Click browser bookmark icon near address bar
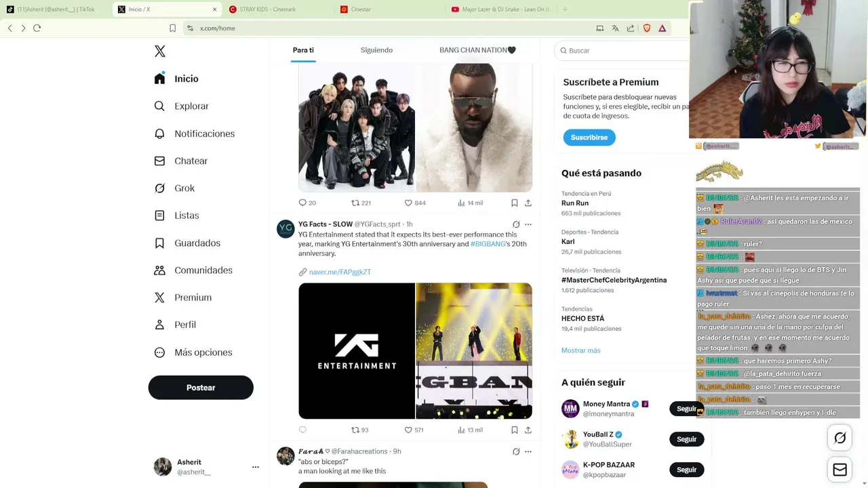The height and width of the screenshot is (488, 868). pyautogui.click(x=172, y=28)
